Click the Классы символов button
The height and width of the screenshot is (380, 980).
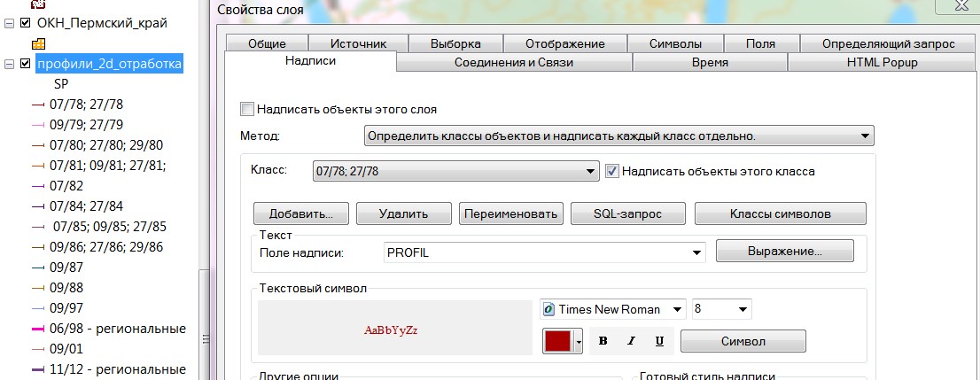[x=781, y=213]
